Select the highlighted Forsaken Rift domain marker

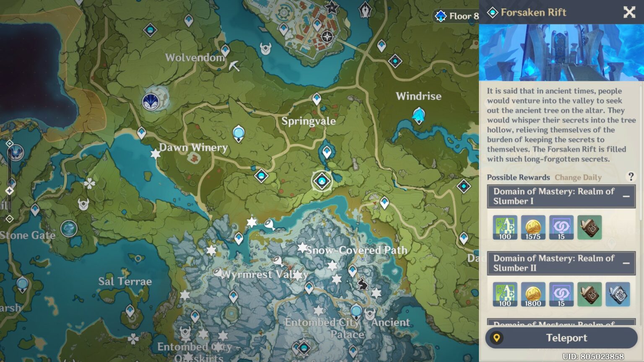(322, 181)
